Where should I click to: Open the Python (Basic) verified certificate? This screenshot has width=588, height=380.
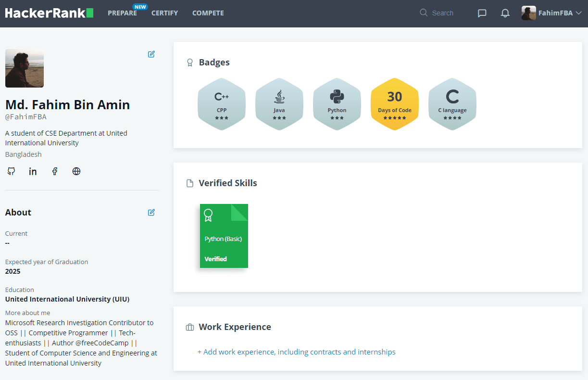[224, 236]
